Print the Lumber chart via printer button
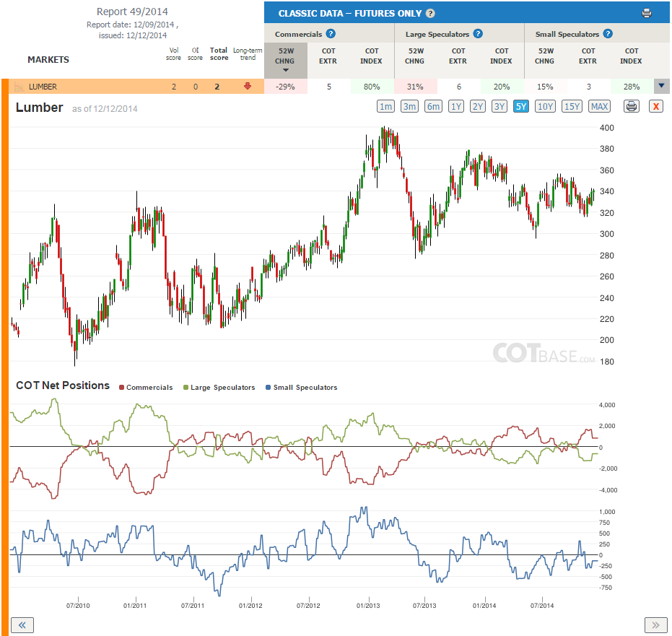 [632, 106]
